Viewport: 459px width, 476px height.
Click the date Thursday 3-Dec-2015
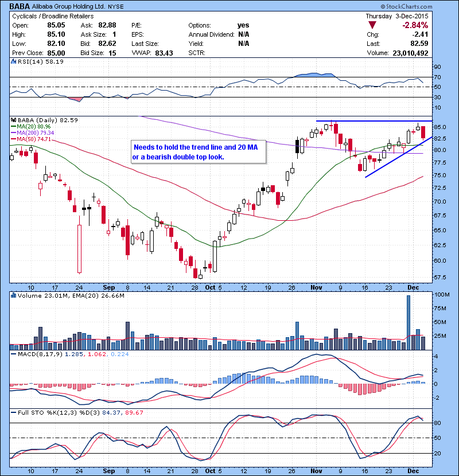pyautogui.click(x=396, y=16)
